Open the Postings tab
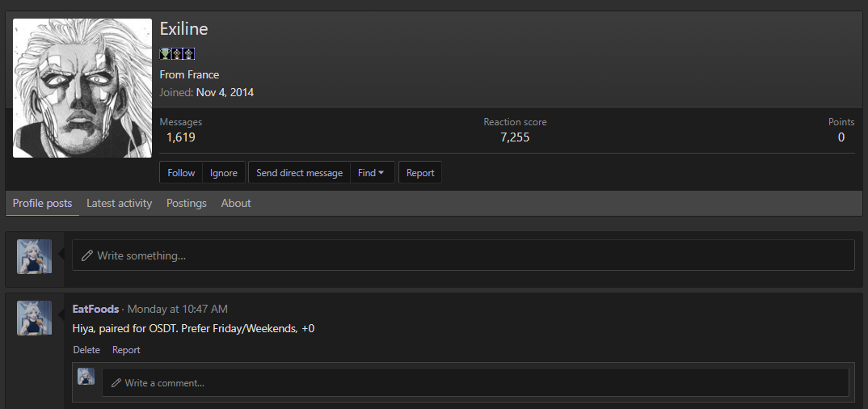 click(187, 204)
